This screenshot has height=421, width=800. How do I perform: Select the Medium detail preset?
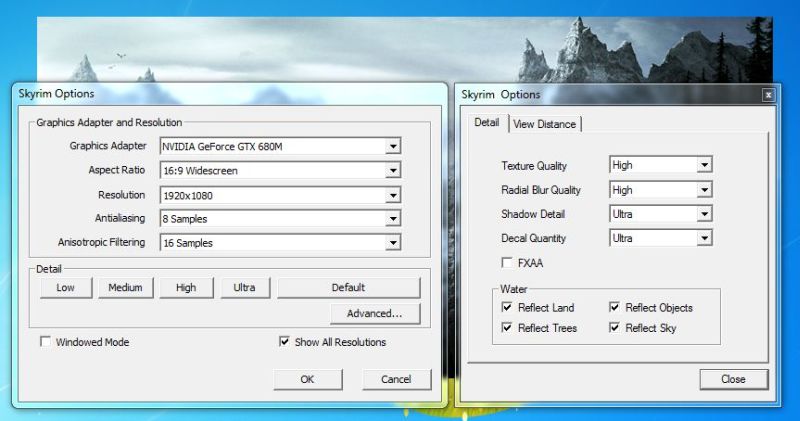pos(125,288)
